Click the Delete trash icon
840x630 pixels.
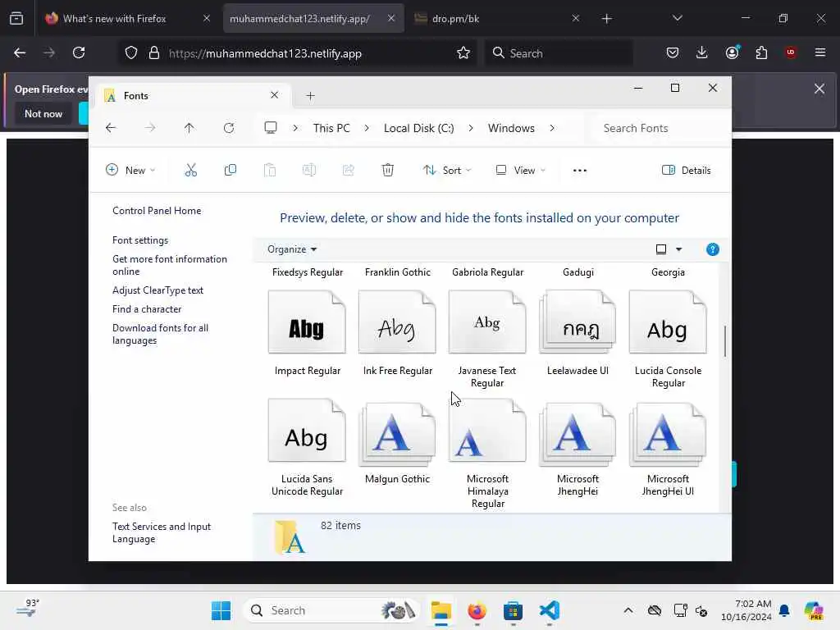[x=387, y=171]
